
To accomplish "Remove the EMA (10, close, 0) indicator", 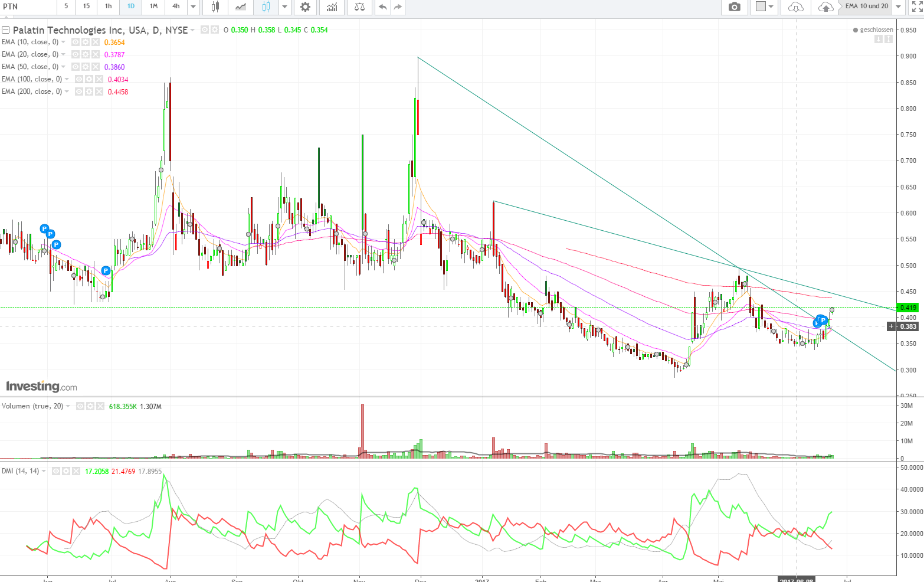I will (96, 42).
